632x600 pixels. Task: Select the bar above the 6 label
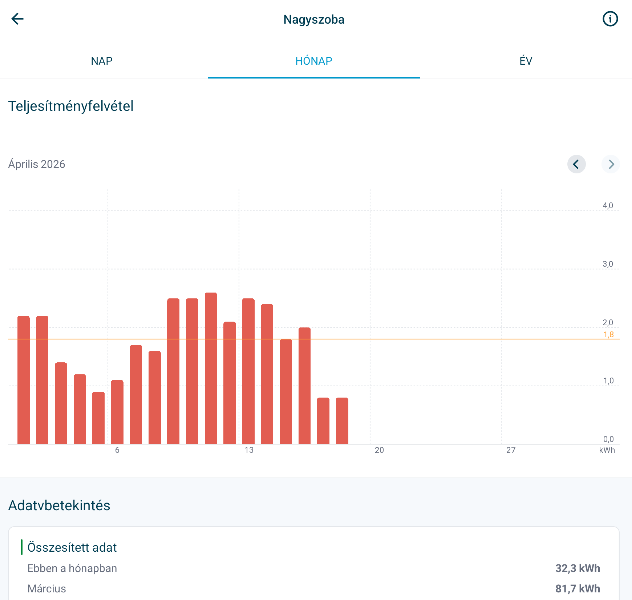[117, 412]
